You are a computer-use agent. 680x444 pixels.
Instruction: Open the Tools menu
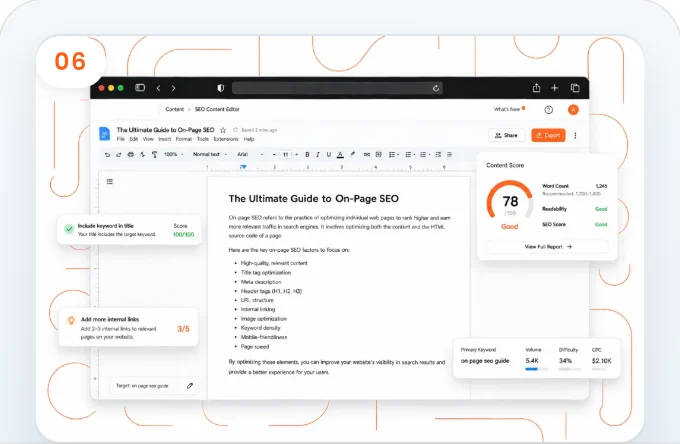(203, 139)
